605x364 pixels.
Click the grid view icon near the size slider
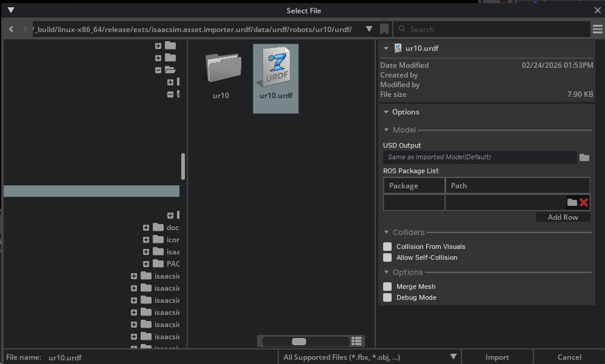click(x=356, y=341)
